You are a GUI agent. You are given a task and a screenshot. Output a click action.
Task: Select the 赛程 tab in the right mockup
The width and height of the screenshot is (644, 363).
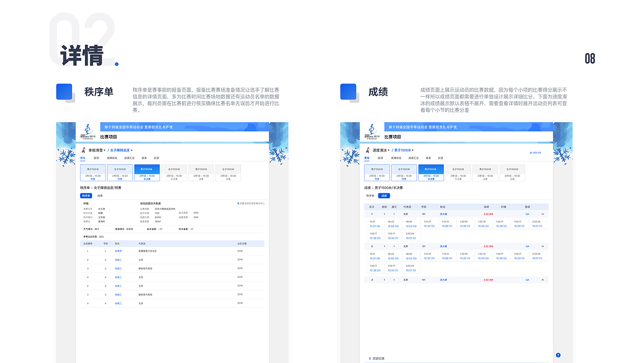[x=367, y=158]
